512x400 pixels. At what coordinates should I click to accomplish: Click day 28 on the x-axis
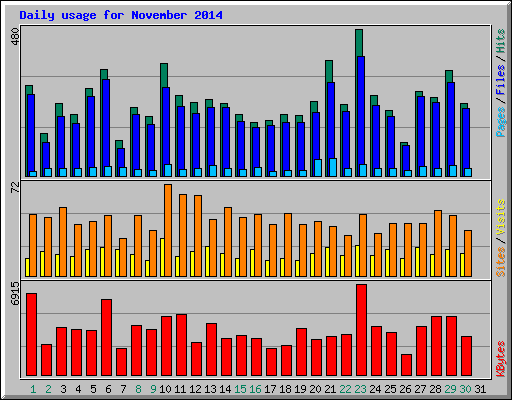(x=435, y=389)
